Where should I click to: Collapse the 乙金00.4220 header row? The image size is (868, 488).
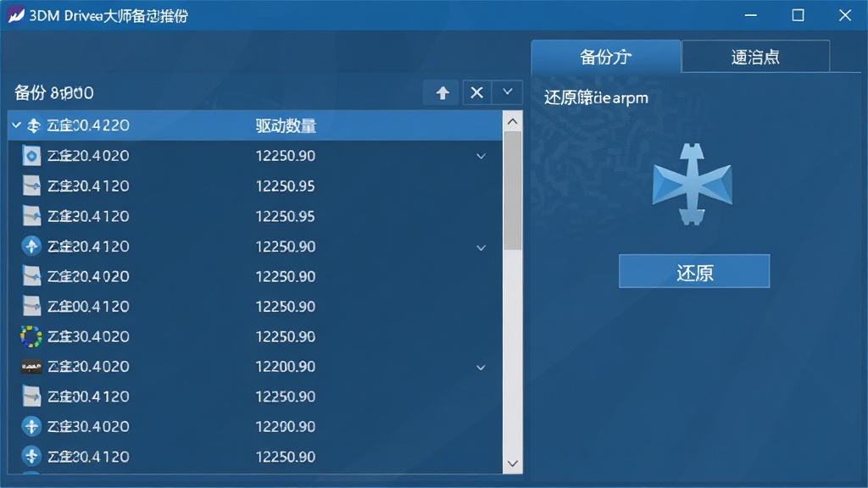16,125
